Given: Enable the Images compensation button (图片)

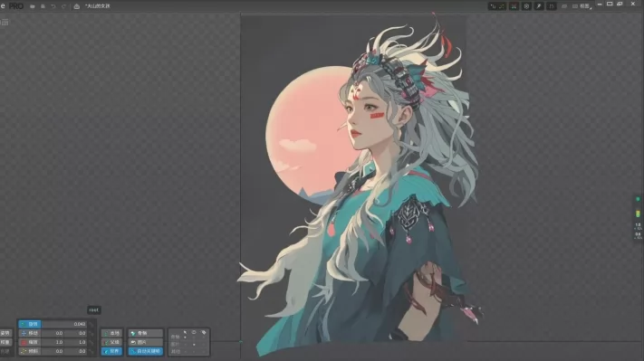Looking at the screenshot, I should (x=146, y=342).
